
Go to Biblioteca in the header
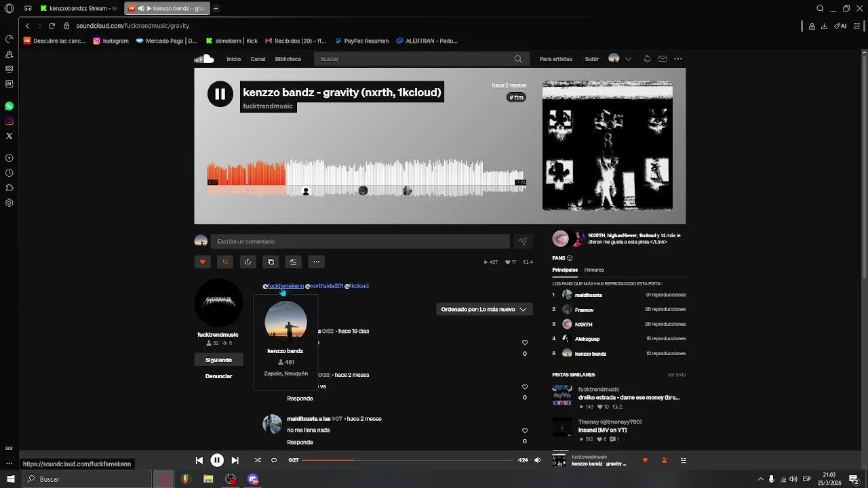pos(288,59)
